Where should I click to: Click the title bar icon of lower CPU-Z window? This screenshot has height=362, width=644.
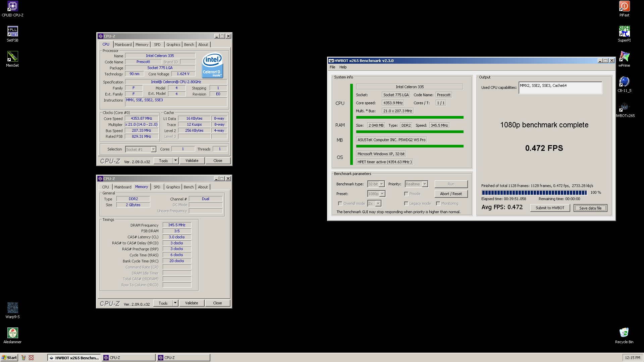100,179
